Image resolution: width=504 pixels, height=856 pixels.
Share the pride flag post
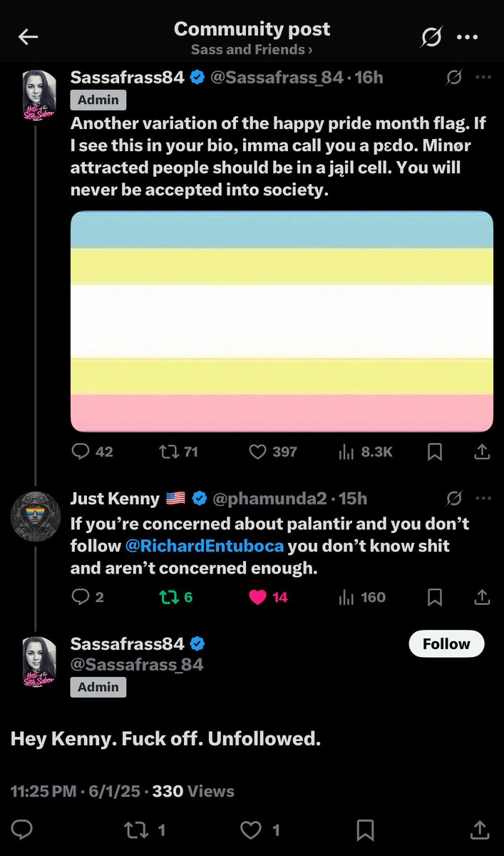point(482,452)
